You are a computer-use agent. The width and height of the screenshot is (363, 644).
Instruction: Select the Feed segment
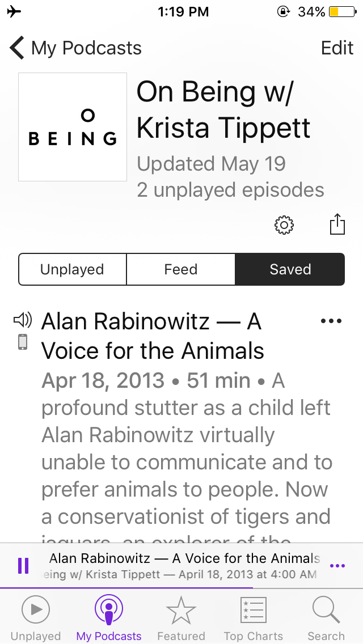pos(180,269)
